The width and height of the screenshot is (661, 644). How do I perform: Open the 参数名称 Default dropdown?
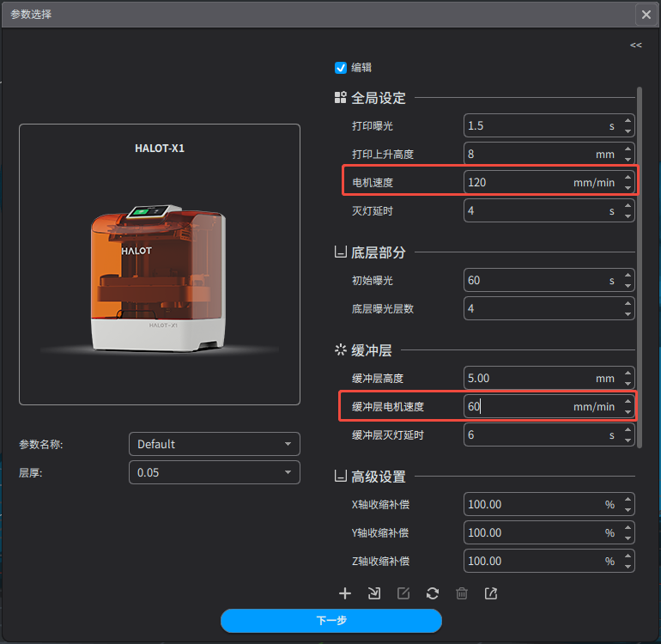pyautogui.click(x=214, y=444)
